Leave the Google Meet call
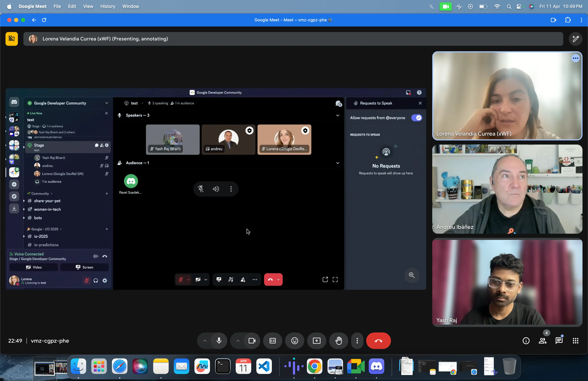The height and width of the screenshot is (381, 588). click(x=378, y=341)
